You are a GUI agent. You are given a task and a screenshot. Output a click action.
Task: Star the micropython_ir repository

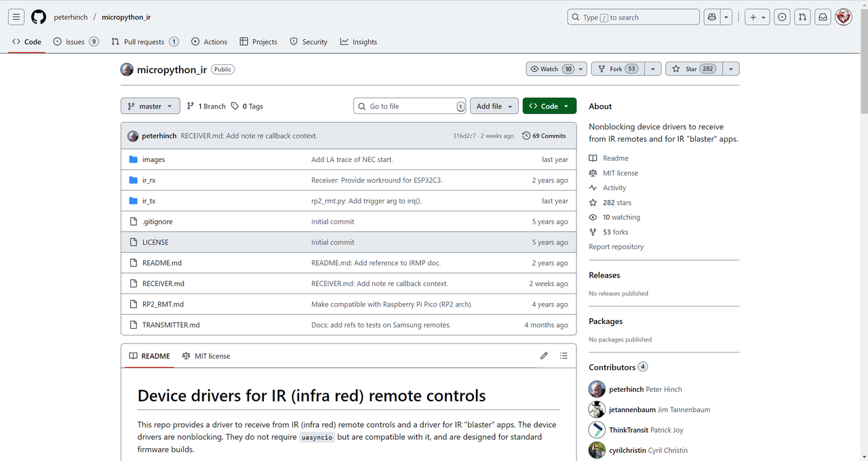pyautogui.click(x=692, y=68)
